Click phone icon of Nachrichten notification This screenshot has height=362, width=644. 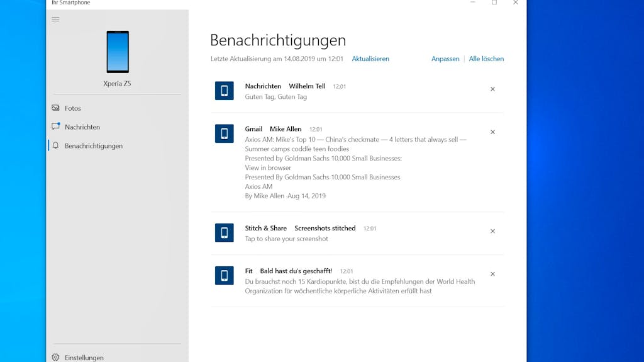[225, 91]
